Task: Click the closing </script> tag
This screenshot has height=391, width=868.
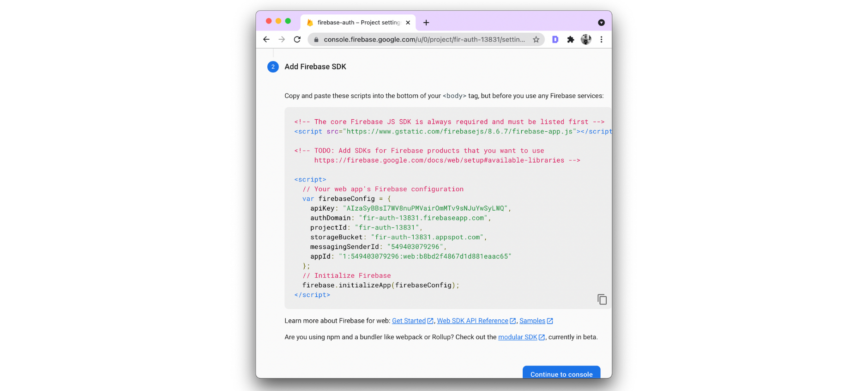Action: [312, 295]
